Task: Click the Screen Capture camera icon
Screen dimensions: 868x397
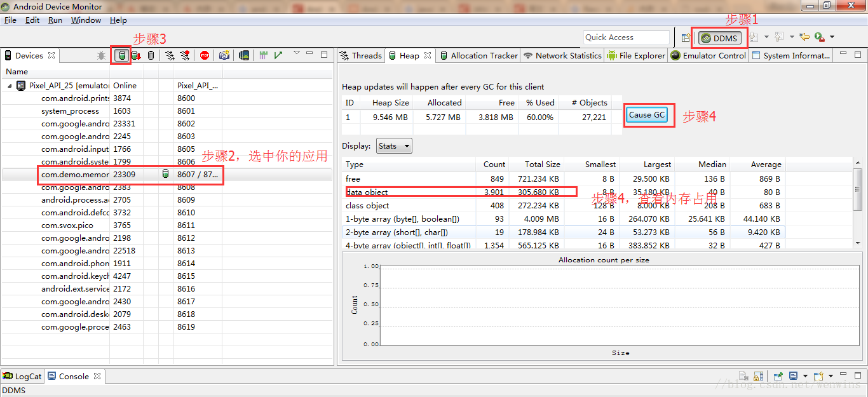Action: click(x=224, y=55)
